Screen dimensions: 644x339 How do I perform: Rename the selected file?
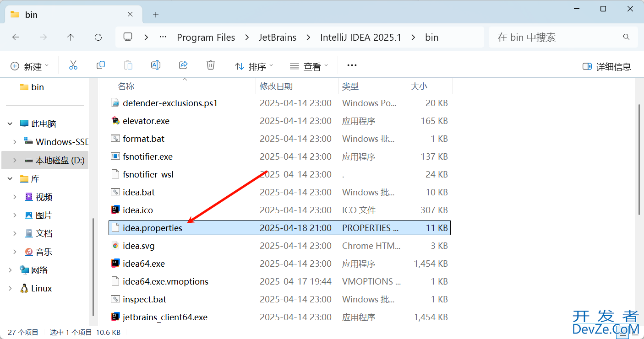point(156,65)
